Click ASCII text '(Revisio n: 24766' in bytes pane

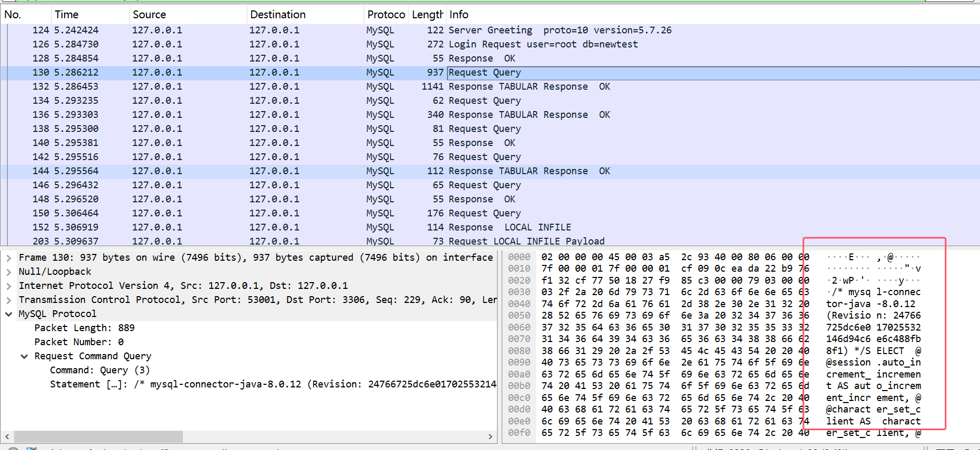pos(873,315)
